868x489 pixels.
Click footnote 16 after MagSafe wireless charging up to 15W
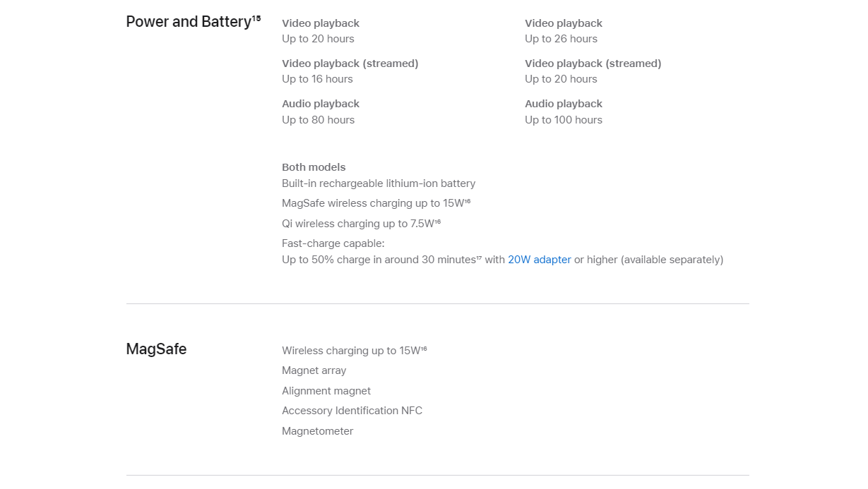click(x=468, y=202)
